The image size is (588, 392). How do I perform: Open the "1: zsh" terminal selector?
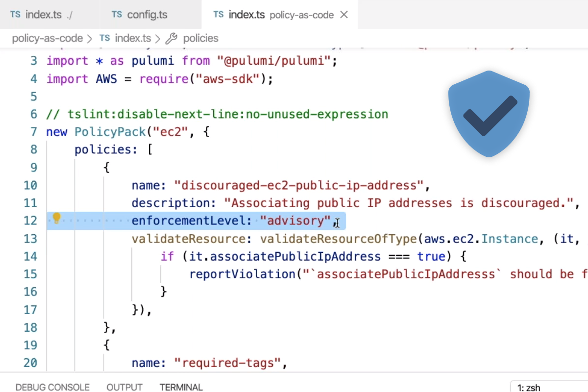(x=528, y=388)
